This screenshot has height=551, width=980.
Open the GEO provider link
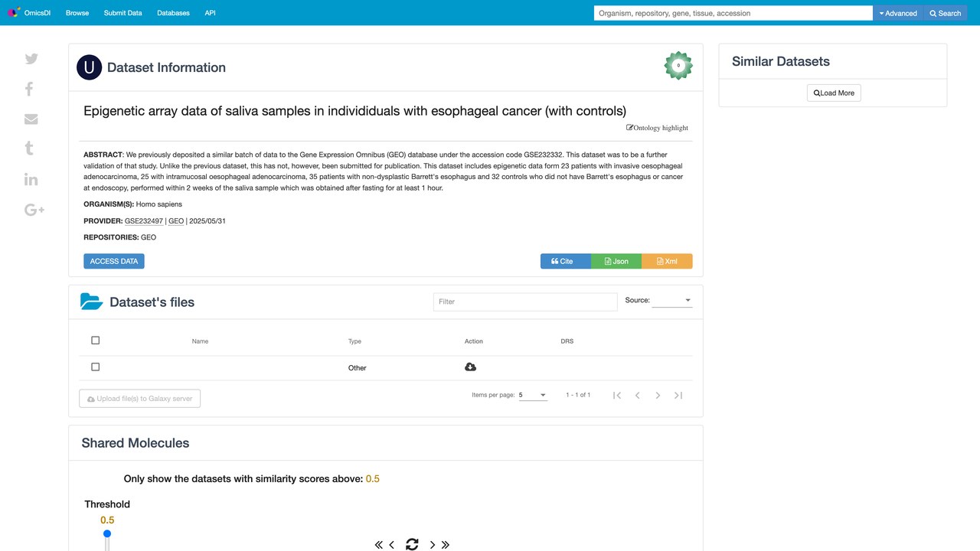click(x=176, y=221)
